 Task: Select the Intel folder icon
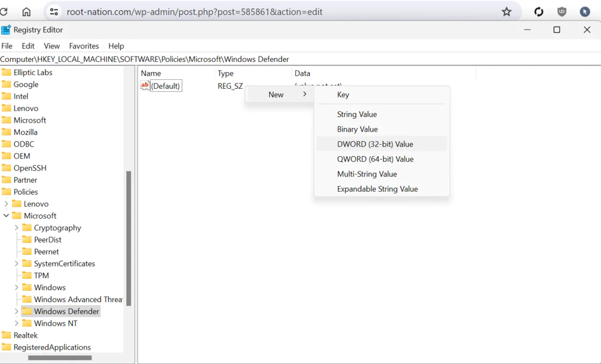(6, 96)
